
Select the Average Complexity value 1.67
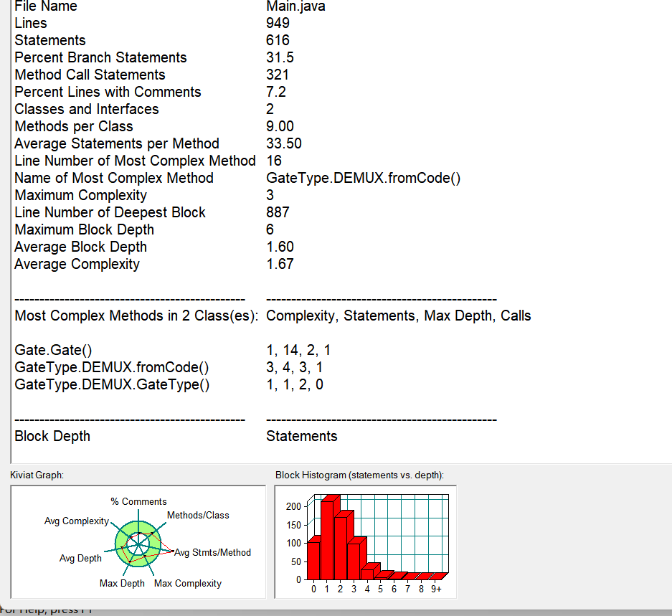point(280,264)
